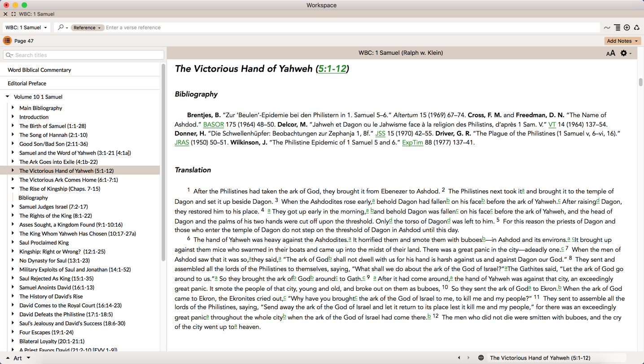This screenshot has height=364, width=644.
Task: Open Bilateral Loyalty (20:1-21:1)
Action: pyautogui.click(x=52, y=342)
